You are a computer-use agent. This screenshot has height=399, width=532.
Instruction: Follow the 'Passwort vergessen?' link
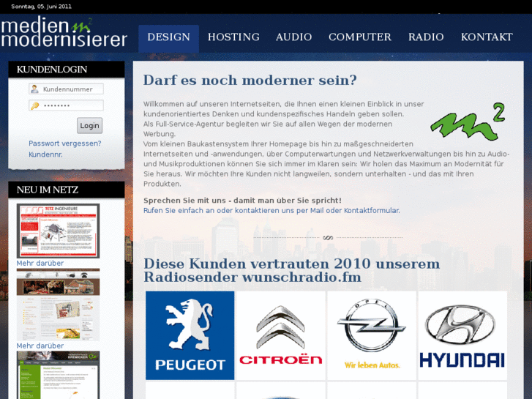click(65, 143)
